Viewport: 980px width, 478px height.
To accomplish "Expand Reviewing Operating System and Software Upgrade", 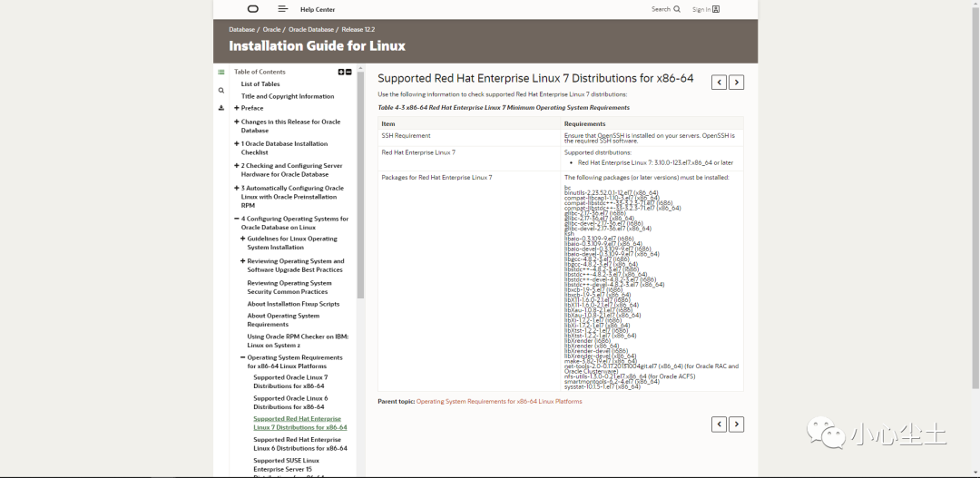I will [x=243, y=261].
